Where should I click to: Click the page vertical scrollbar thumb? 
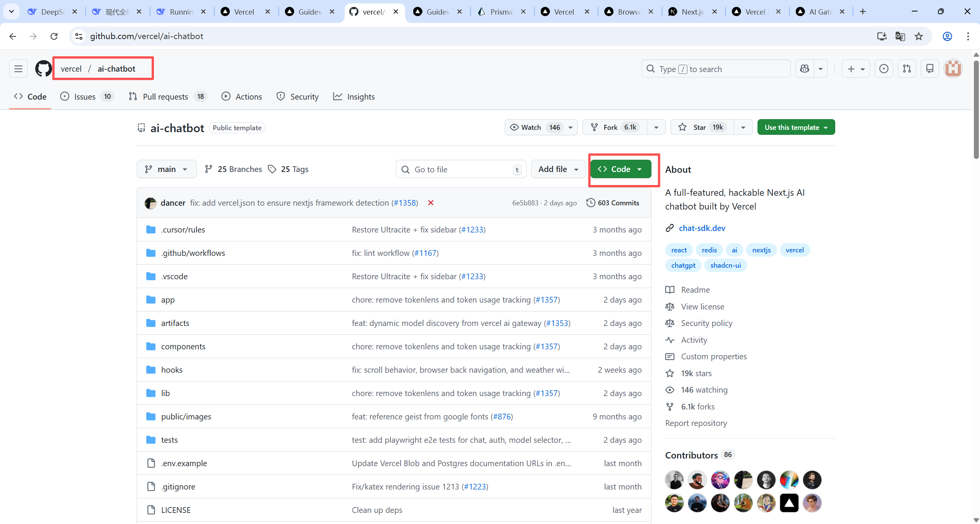click(976, 109)
